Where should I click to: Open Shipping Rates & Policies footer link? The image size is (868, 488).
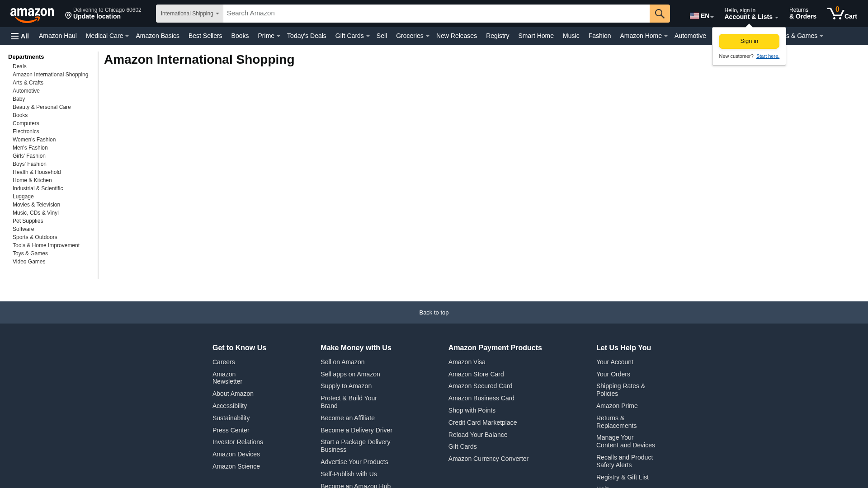620,389
